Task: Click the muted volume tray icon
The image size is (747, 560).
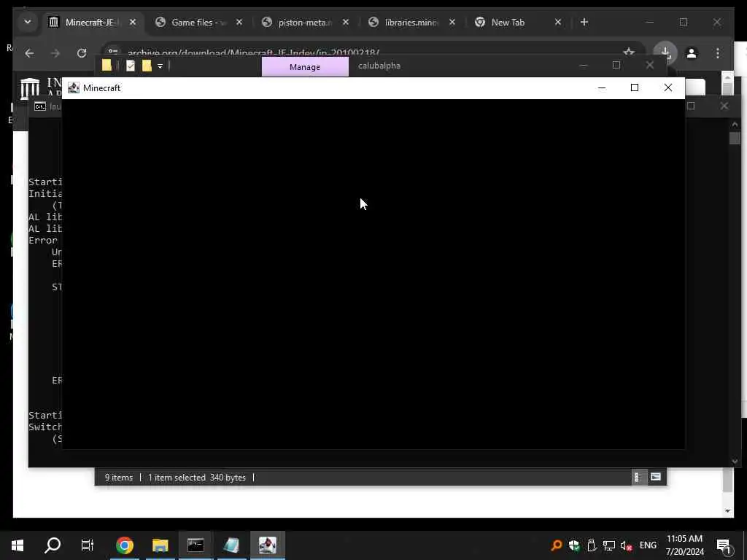Action: tap(626, 545)
